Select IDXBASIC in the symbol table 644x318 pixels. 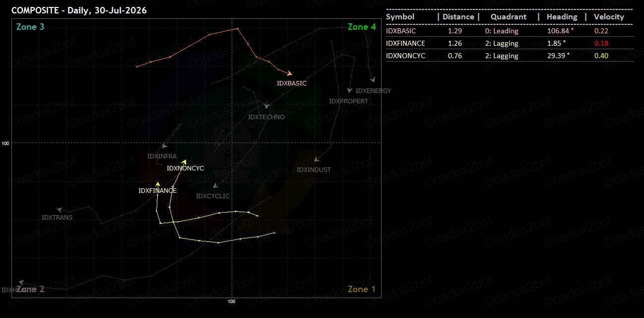pyautogui.click(x=401, y=31)
